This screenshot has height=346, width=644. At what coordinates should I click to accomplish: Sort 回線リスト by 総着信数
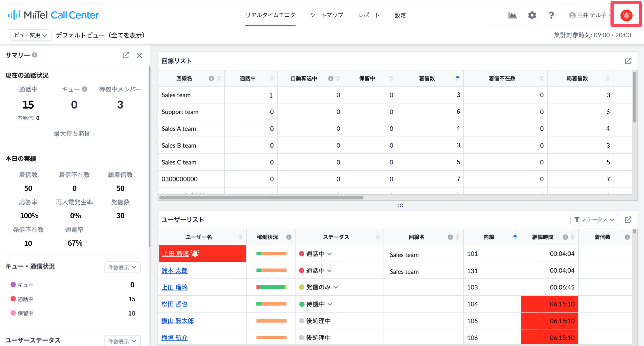608,78
